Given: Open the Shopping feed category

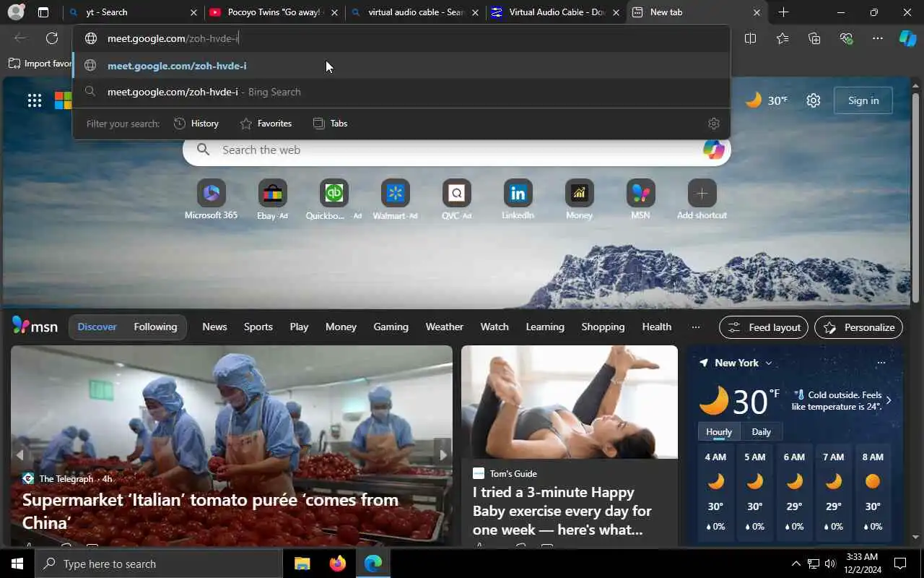Looking at the screenshot, I should [x=603, y=327].
